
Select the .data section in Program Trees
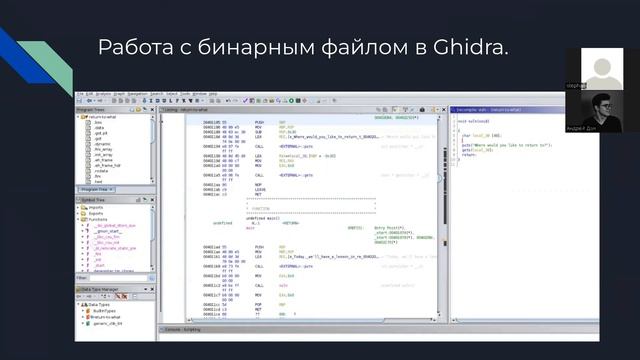(99, 127)
